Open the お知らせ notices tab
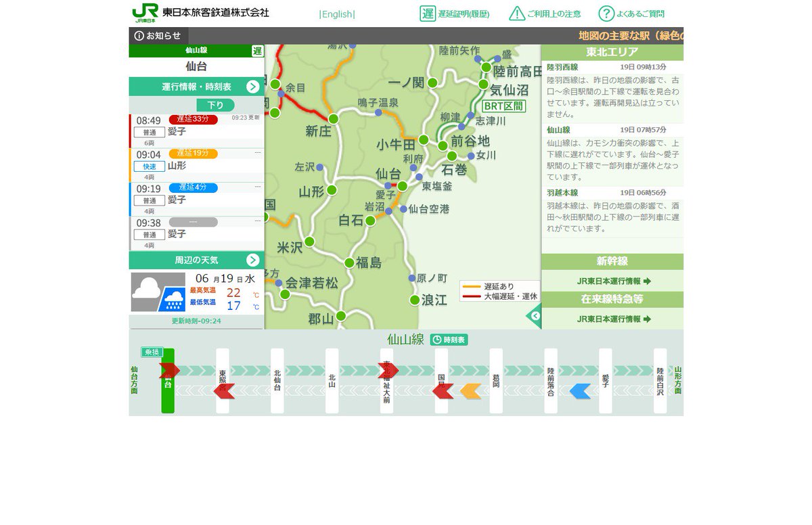This screenshot has height=525, width=812. (158, 36)
